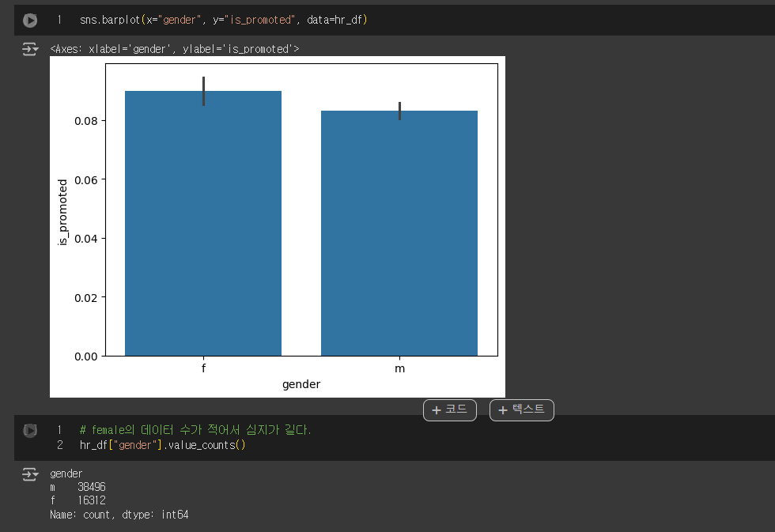The width and height of the screenshot is (775, 532).
Task: Click the 'gender' header in value_counts output
Action: [66, 474]
